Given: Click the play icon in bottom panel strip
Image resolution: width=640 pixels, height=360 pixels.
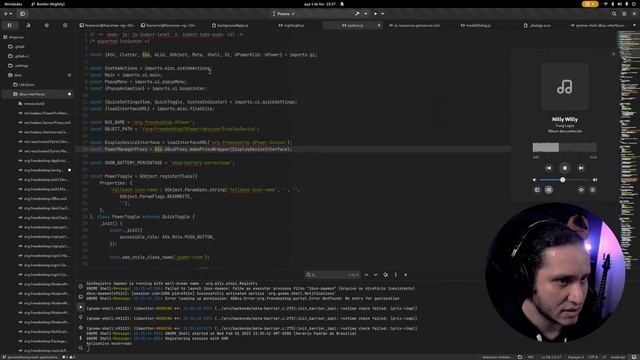Looking at the screenshot, I should [80, 307].
